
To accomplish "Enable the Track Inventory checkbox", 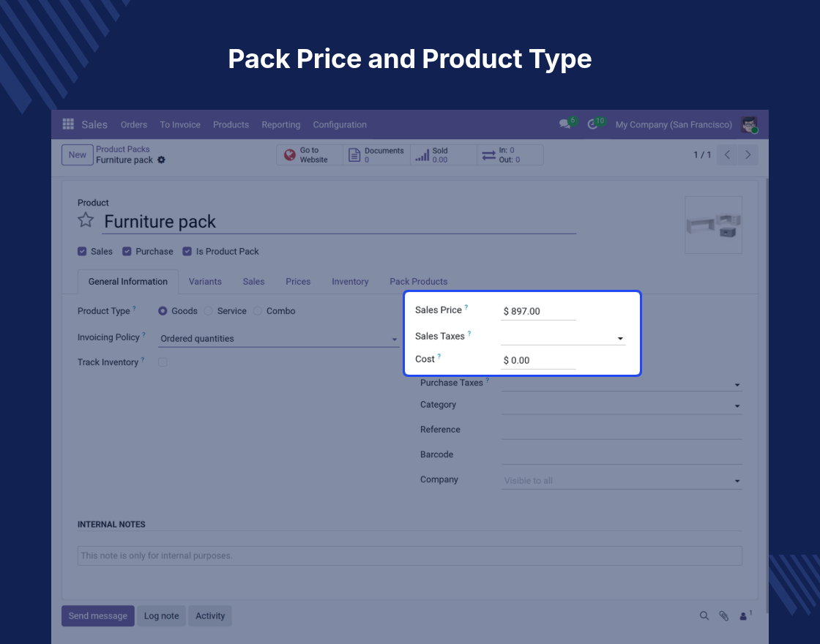I will click(x=163, y=362).
